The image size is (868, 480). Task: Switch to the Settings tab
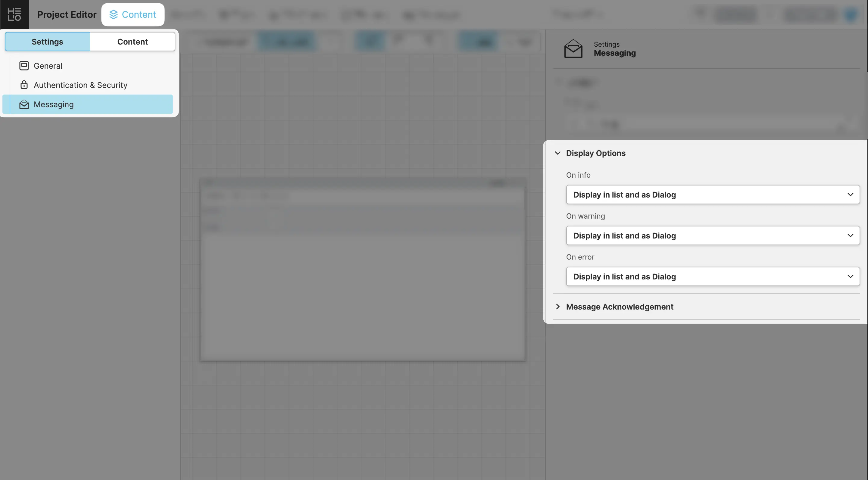[48, 42]
